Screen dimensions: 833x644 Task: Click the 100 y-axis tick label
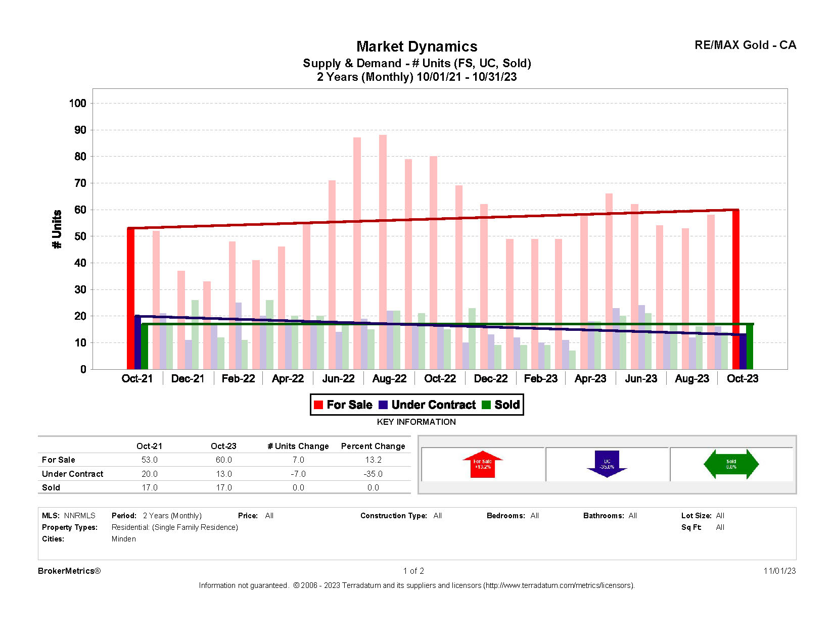[78, 103]
